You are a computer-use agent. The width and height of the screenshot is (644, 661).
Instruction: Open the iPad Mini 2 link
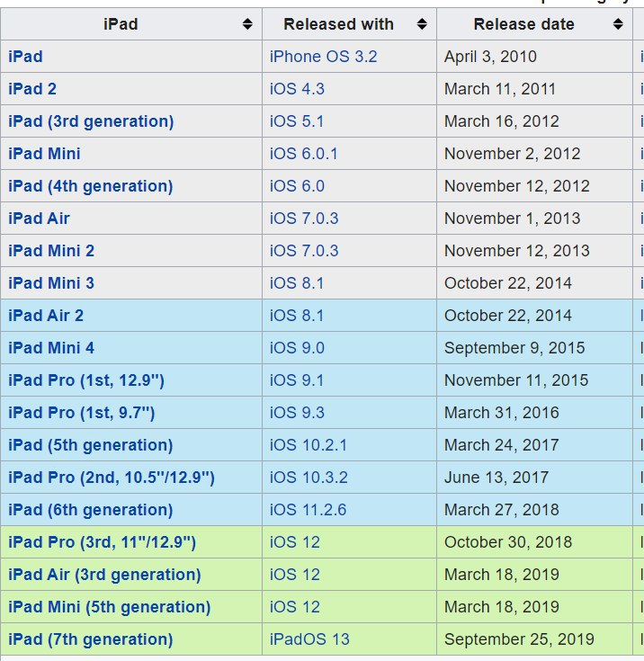(x=51, y=251)
